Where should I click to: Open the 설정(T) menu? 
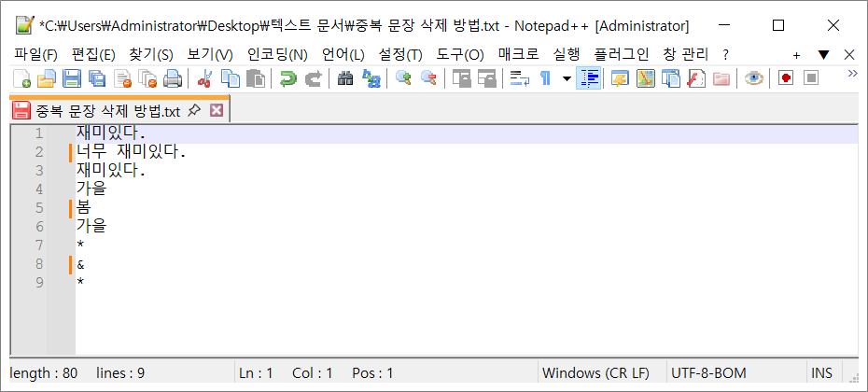[x=400, y=54]
